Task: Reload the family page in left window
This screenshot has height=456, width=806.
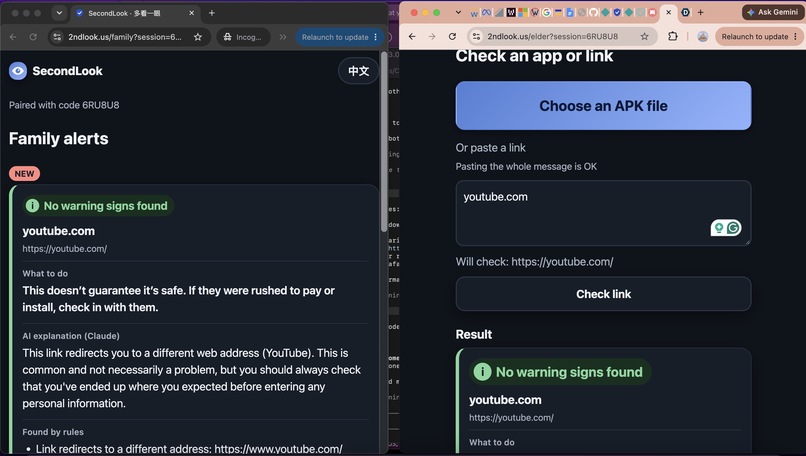Action: [33, 37]
